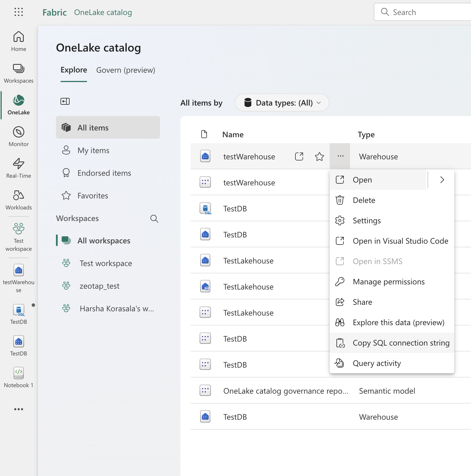The width and height of the screenshot is (471, 476).
Task: Select My items filter
Action: 108,150
